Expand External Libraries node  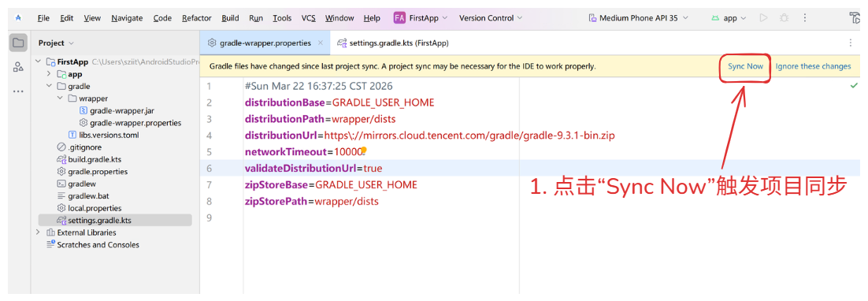coord(38,232)
